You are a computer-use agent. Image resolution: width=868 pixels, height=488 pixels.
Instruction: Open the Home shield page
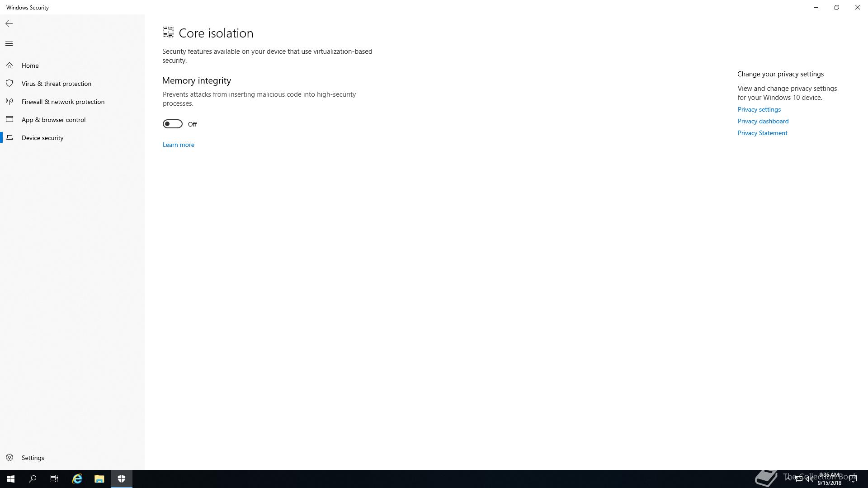coord(9,66)
